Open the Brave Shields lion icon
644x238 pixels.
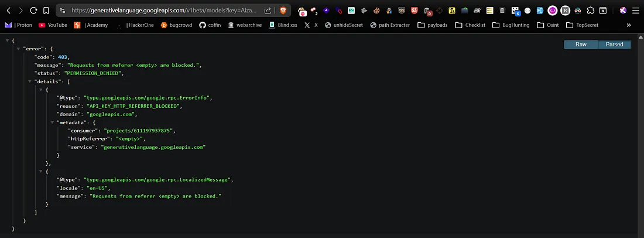coord(283,11)
